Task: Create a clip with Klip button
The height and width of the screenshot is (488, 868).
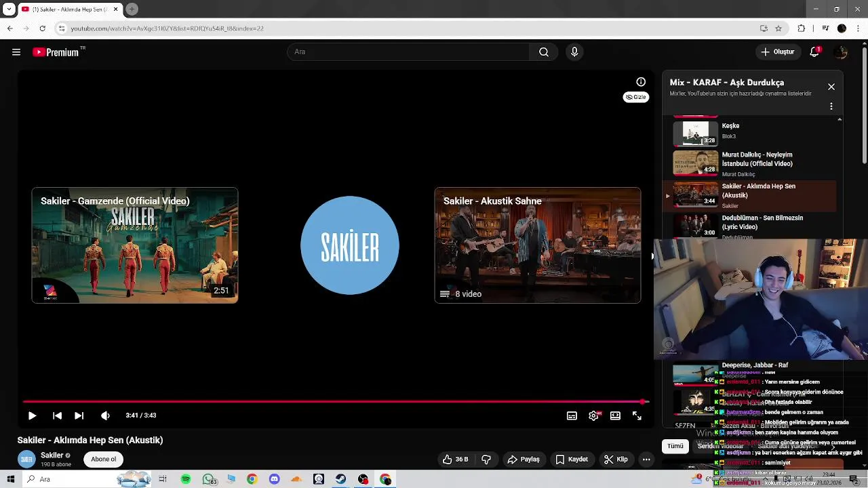Action: coord(616,460)
